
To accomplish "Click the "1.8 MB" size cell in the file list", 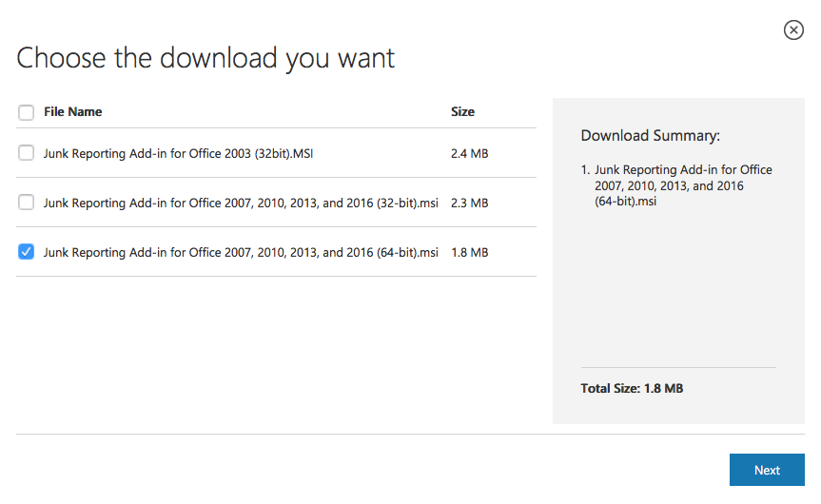I will [x=469, y=252].
